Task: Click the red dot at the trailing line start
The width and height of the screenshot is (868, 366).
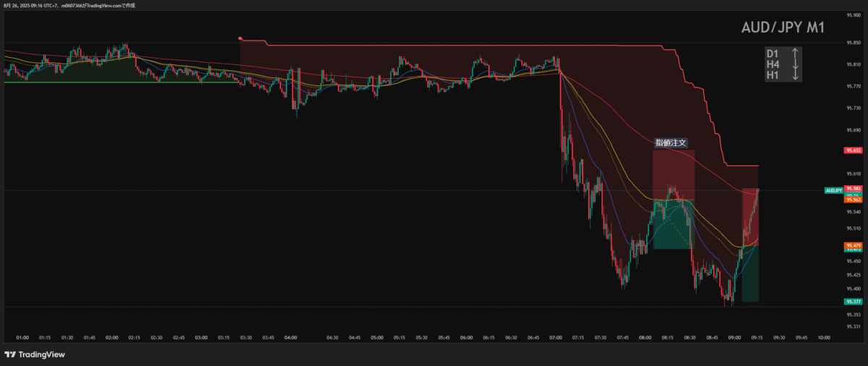Action: [240, 38]
